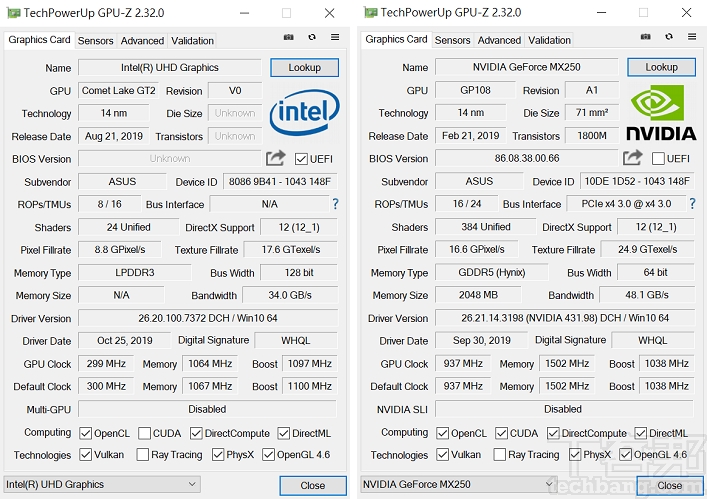
Task: Click Lookup button in Intel window
Action: click(x=304, y=68)
